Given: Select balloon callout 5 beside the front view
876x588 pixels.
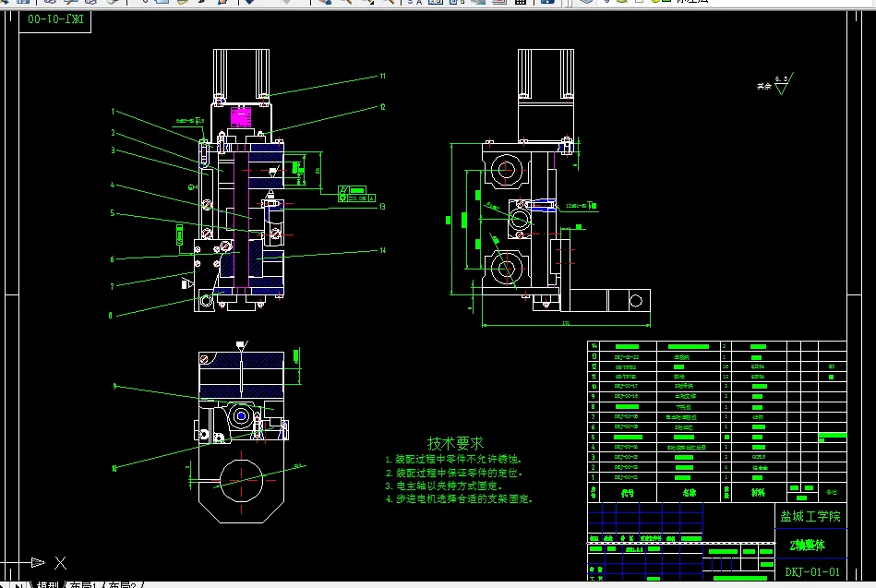Looking at the screenshot, I should 113,213.
